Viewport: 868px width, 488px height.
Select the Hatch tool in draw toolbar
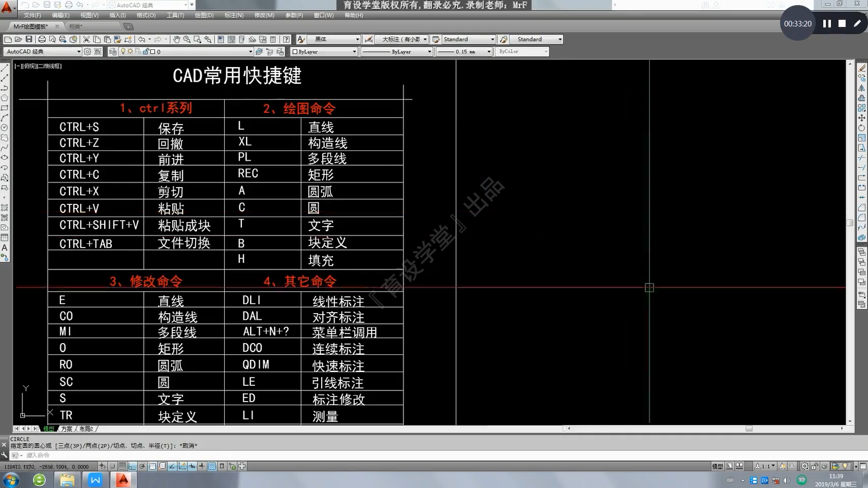pos(5,207)
